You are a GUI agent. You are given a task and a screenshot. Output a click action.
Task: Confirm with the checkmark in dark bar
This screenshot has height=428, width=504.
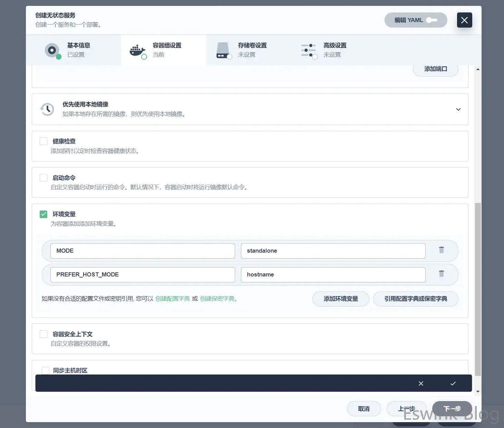pos(453,383)
